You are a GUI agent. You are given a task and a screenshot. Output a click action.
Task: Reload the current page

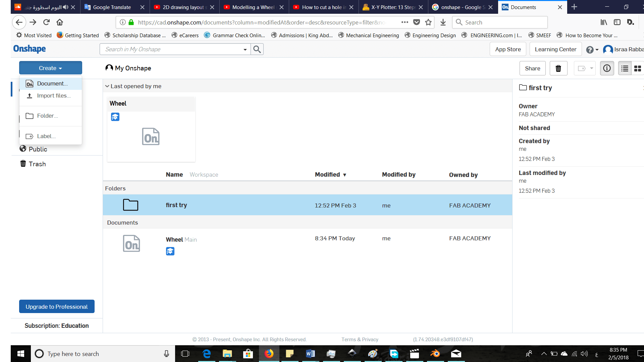tap(46, 22)
